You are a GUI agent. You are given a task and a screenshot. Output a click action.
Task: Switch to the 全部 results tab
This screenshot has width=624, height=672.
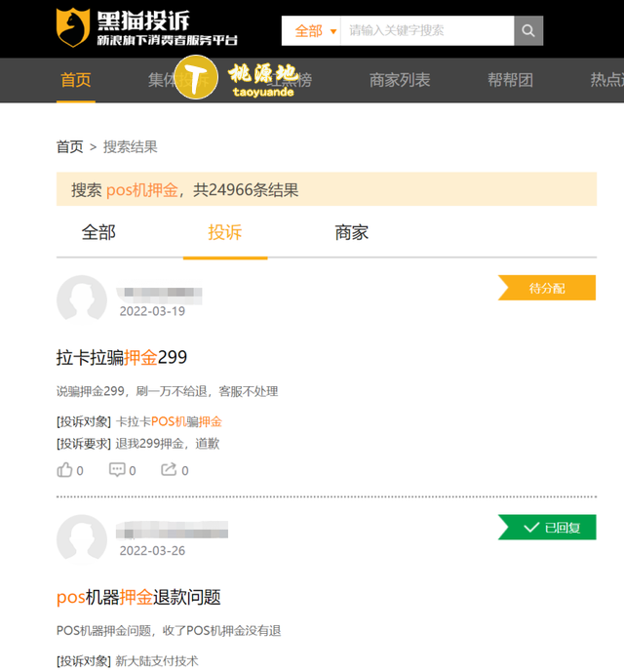[98, 233]
